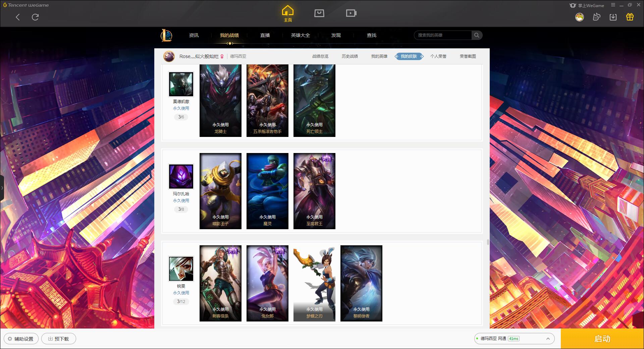
Task: Open the 资讯 navigation tab
Action: tap(194, 35)
